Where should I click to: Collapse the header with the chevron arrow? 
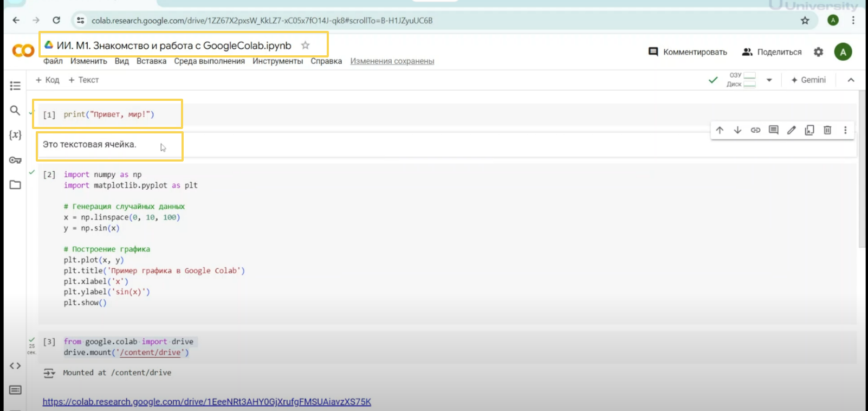pos(851,80)
